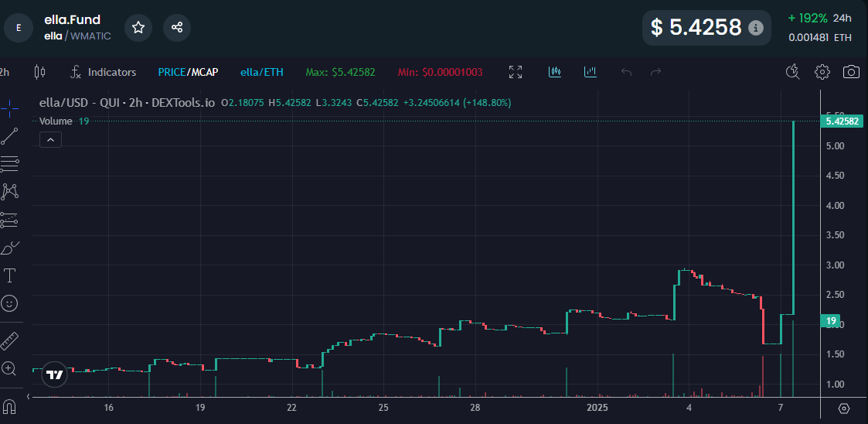Select the trend line drawing tool
Screen dimensions: 868x424
pyautogui.click(x=9, y=136)
